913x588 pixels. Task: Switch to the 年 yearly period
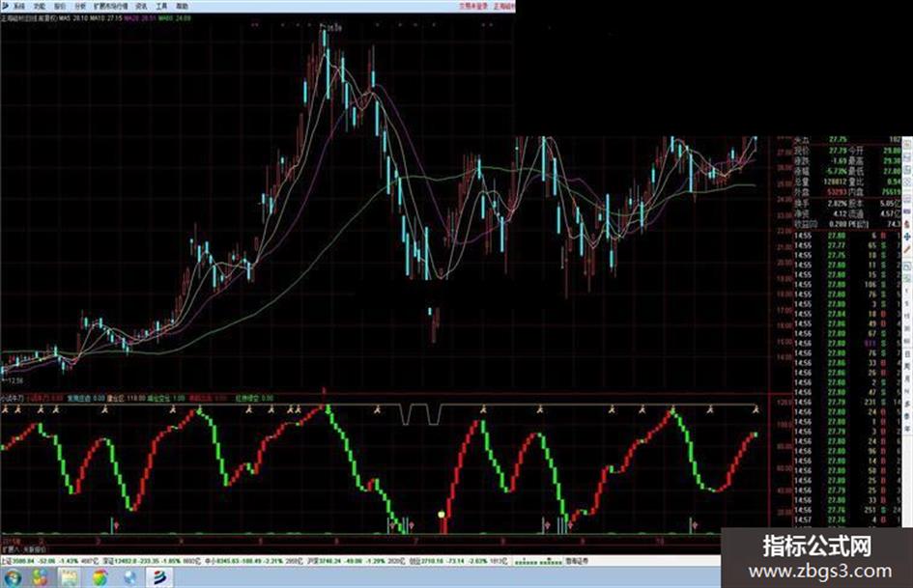[907, 428]
